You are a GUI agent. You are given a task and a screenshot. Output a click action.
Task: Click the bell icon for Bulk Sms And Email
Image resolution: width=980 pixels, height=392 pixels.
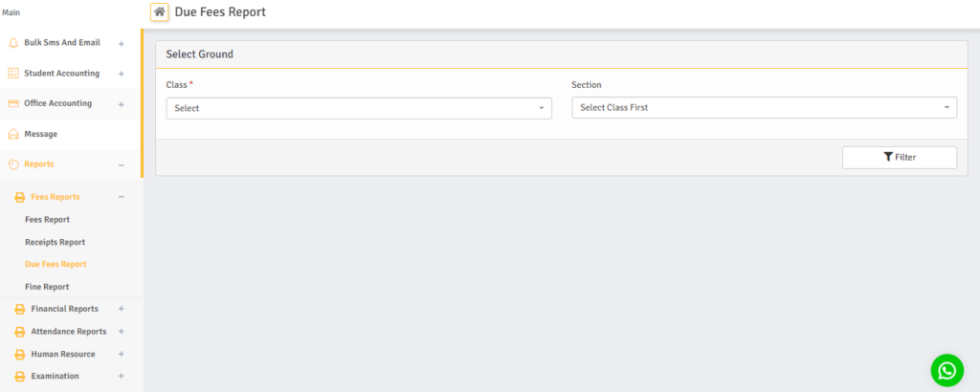[x=13, y=43]
